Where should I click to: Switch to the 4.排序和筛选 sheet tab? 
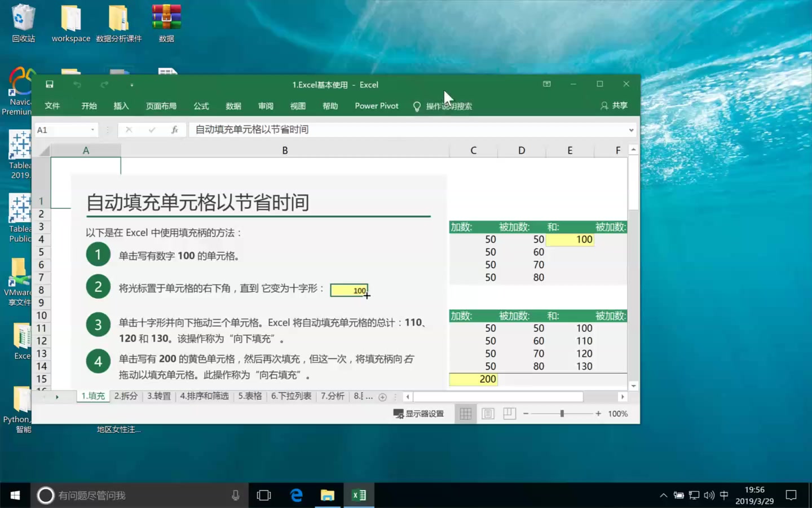[x=204, y=396]
